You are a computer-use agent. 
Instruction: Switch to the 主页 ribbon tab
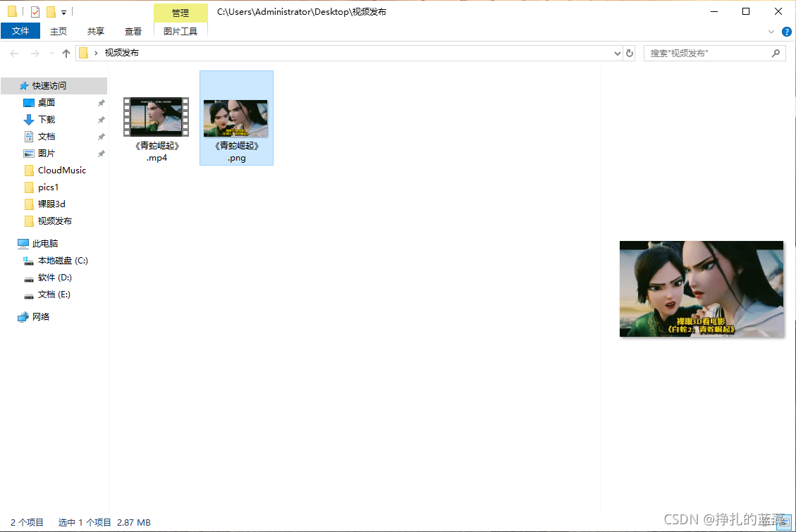coord(59,32)
